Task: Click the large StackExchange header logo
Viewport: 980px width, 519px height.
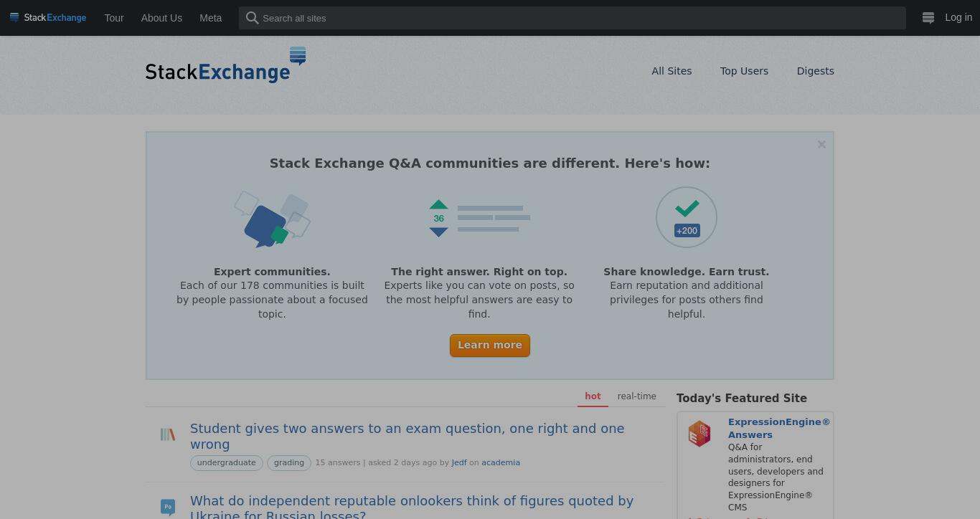Action: point(226,65)
